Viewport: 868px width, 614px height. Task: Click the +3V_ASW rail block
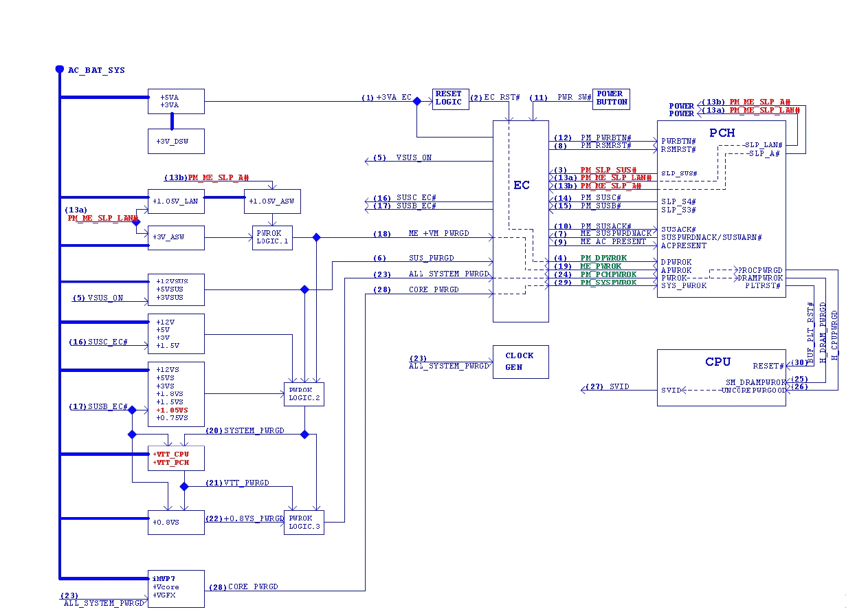click(176, 237)
